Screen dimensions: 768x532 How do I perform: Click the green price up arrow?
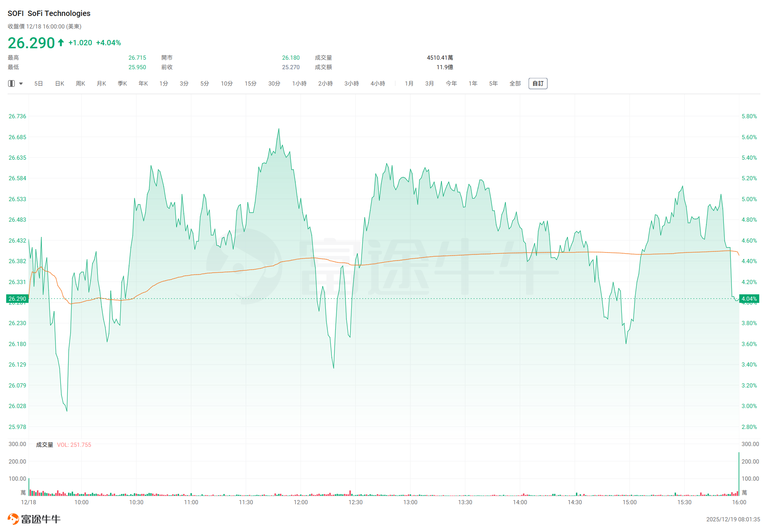point(61,42)
